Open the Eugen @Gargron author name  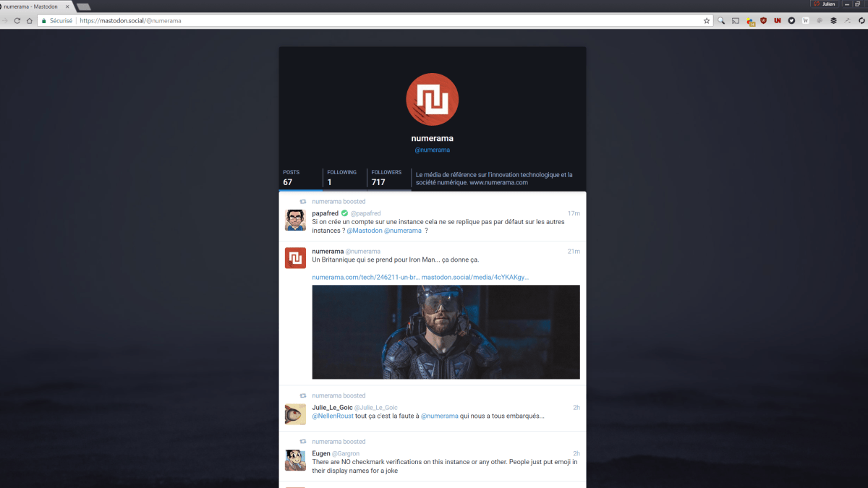336,453
